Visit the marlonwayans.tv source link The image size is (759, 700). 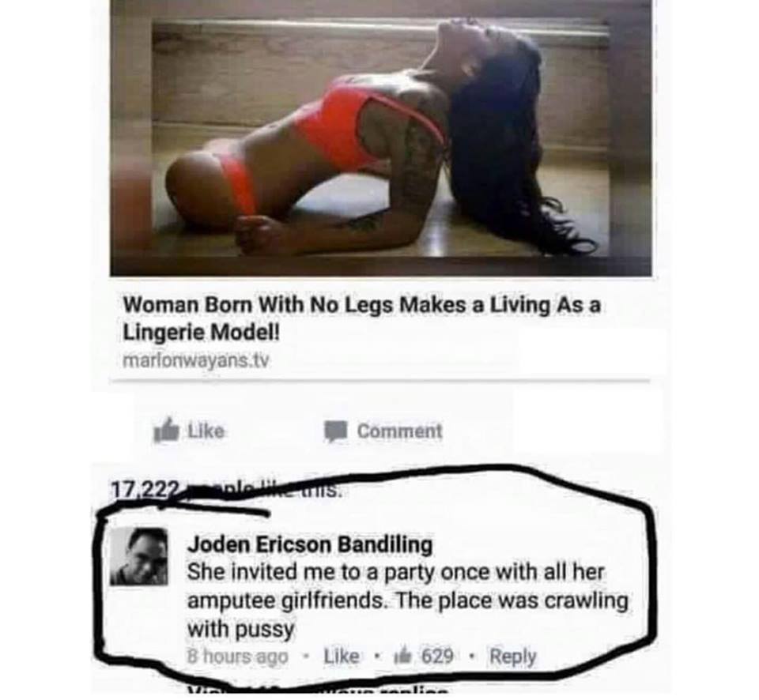tap(195, 361)
